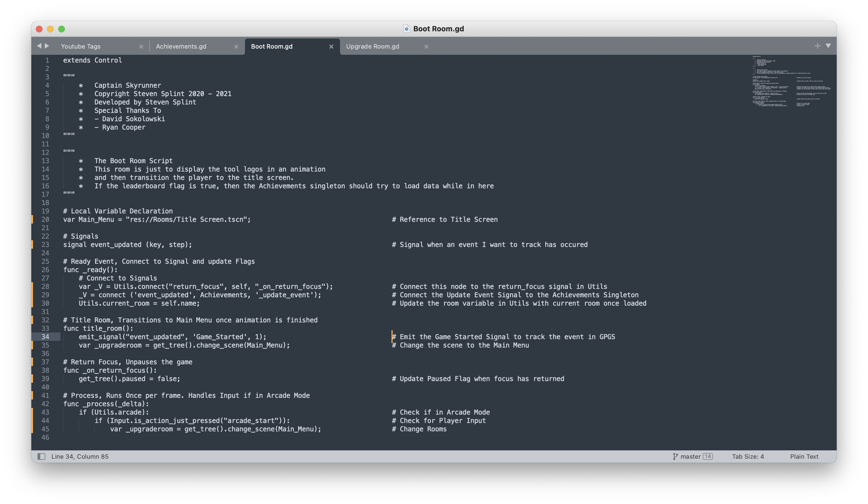Click '# Local Variable Declaration' comment

point(118,211)
